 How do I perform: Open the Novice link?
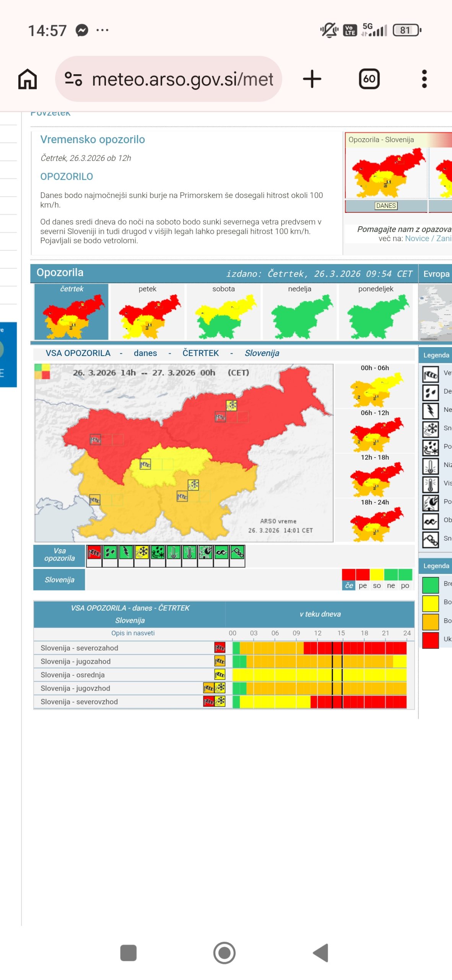[416, 238]
